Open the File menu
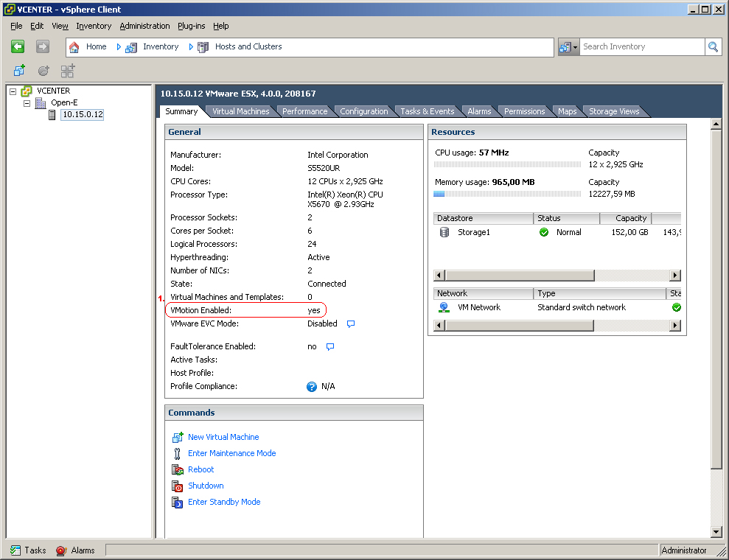Viewport: 729px width, 560px height. point(16,26)
